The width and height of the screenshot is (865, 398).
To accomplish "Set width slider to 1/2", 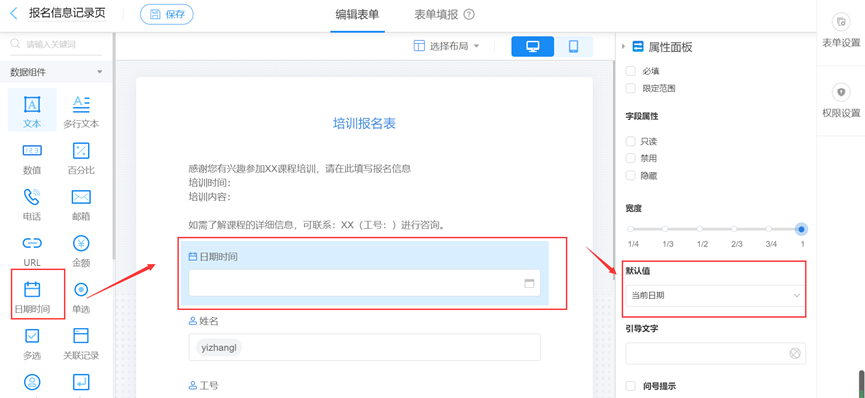I will [x=700, y=229].
